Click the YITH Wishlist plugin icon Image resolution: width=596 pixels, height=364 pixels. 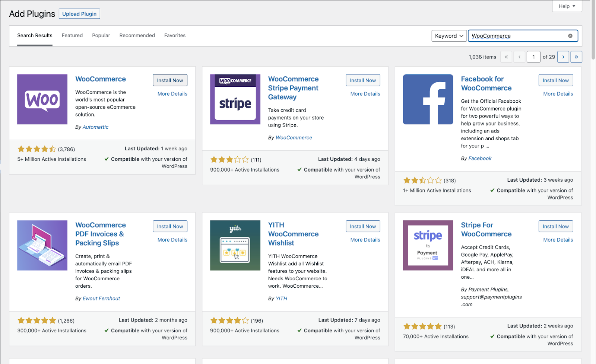(235, 245)
